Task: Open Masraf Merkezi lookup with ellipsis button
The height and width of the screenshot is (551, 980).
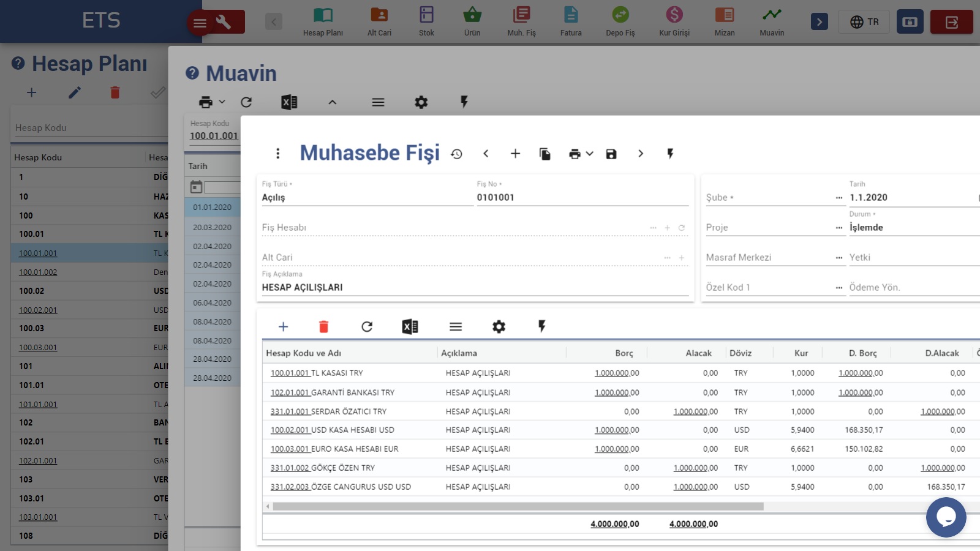Action: (839, 258)
